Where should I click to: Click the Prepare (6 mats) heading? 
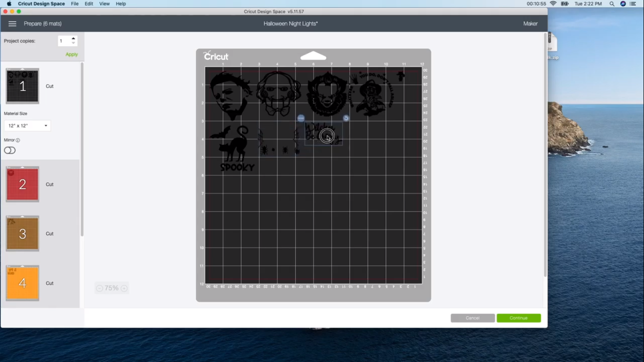[43, 24]
